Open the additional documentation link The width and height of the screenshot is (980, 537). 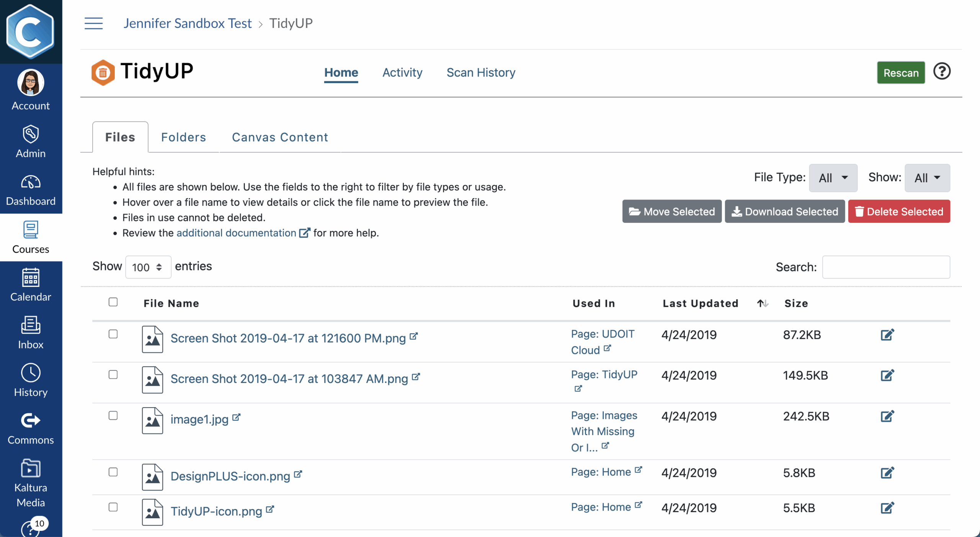coord(236,233)
